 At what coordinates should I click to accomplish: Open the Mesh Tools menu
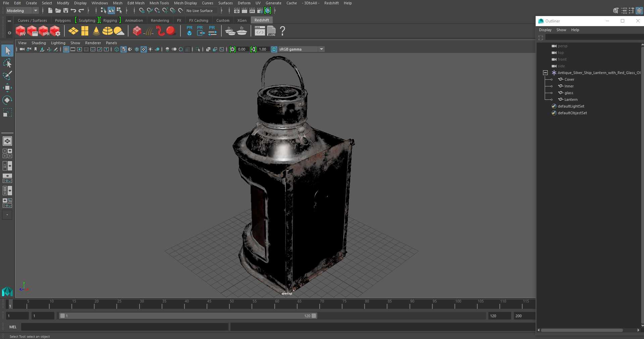click(159, 3)
